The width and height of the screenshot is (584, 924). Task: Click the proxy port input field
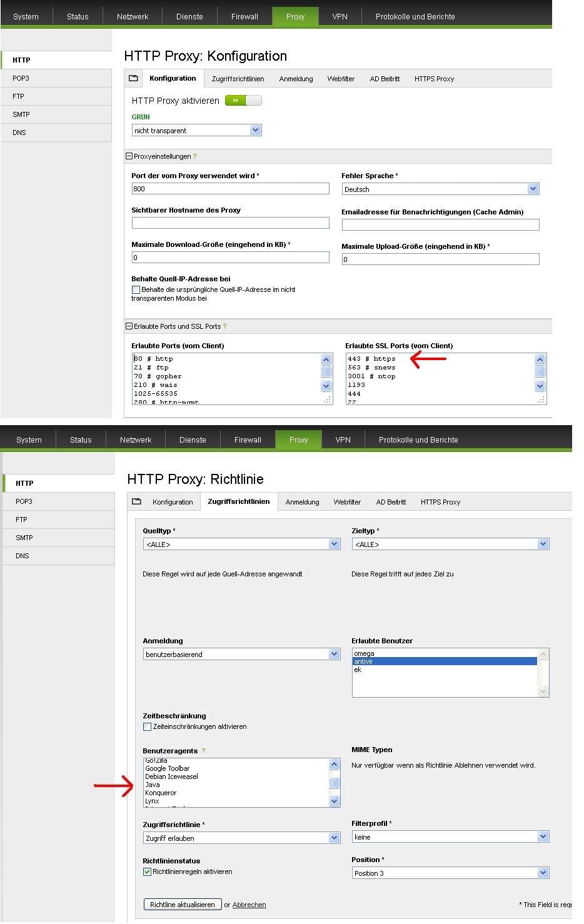(230, 189)
